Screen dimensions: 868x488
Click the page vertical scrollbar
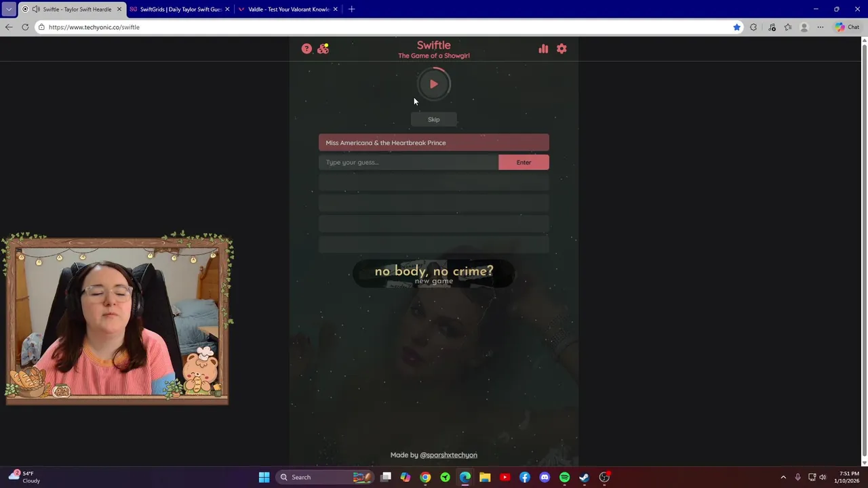pos(864,251)
